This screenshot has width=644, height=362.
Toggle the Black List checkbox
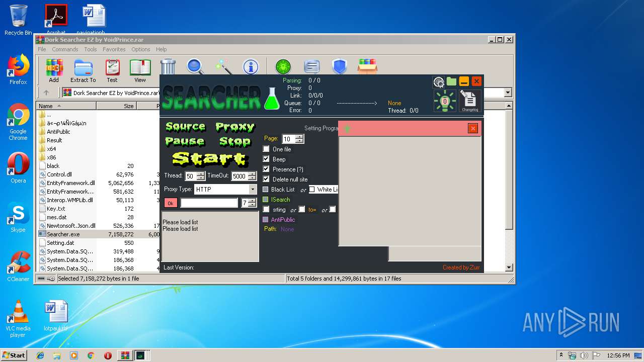pos(266,190)
